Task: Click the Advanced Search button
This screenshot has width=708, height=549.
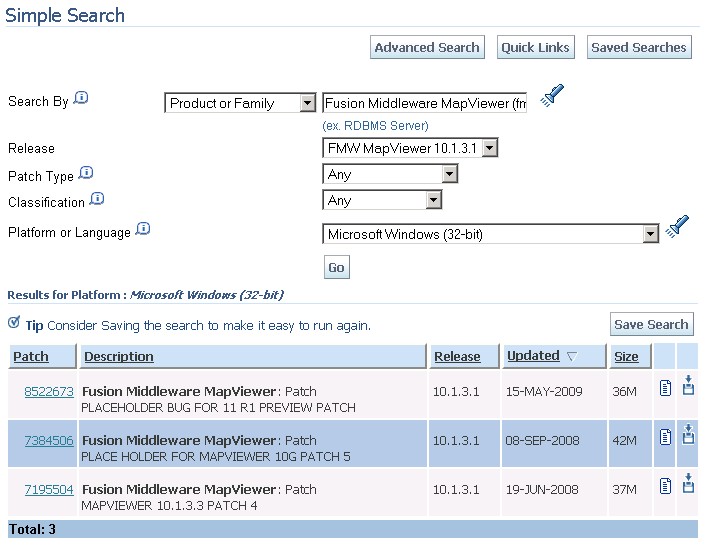Action: pyautogui.click(x=427, y=47)
